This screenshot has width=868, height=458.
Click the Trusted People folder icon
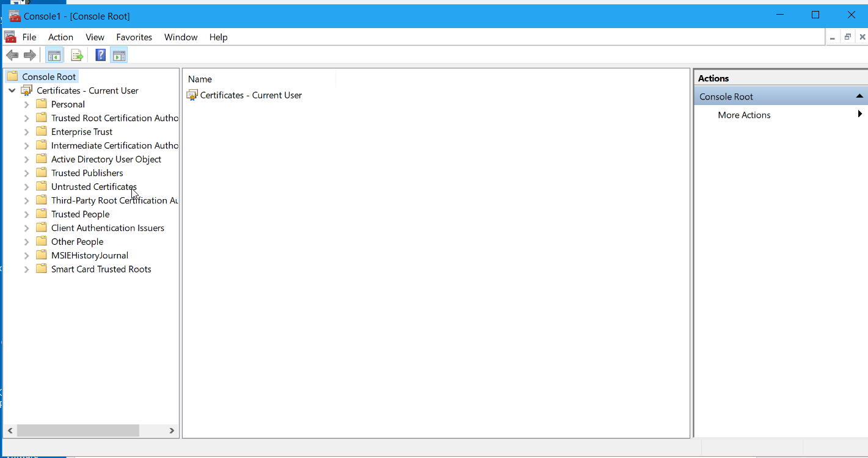point(41,214)
